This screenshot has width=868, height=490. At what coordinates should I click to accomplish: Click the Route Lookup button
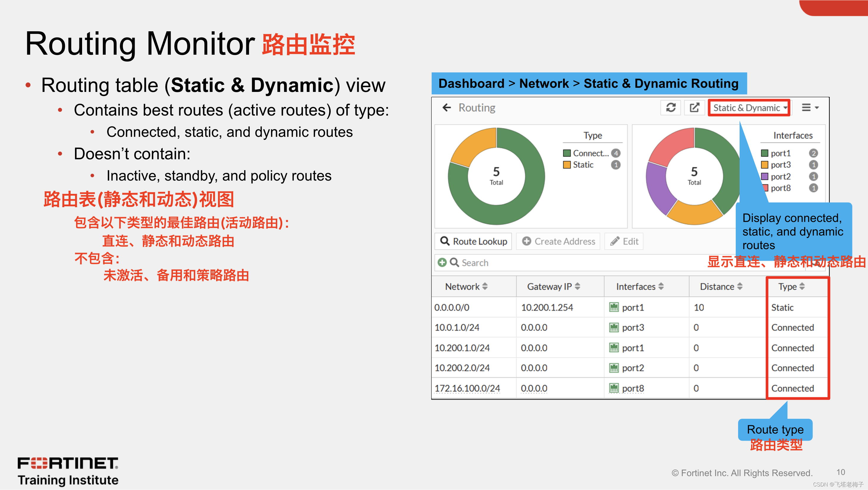[x=474, y=241]
